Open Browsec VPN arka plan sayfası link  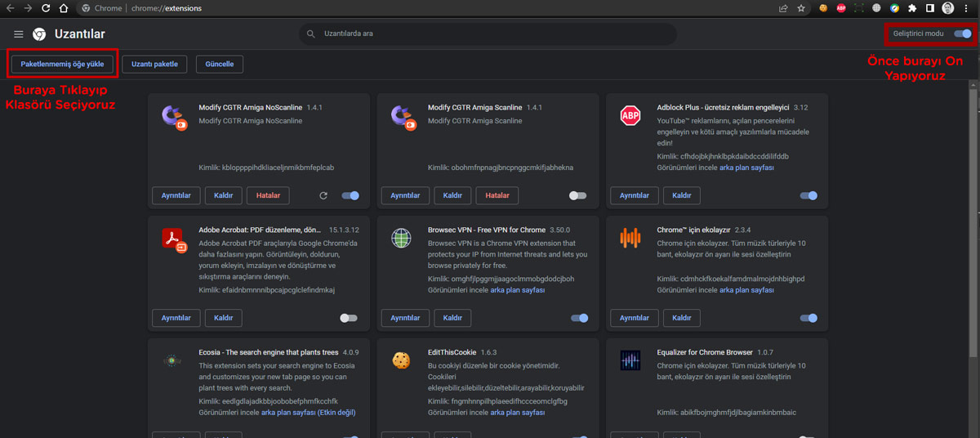tap(518, 290)
